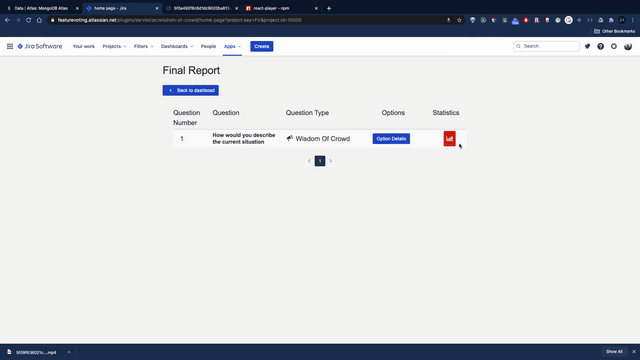The height and width of the screenshot is (360, 640).
Task: Click the Create button
Action: click(262, 47)
